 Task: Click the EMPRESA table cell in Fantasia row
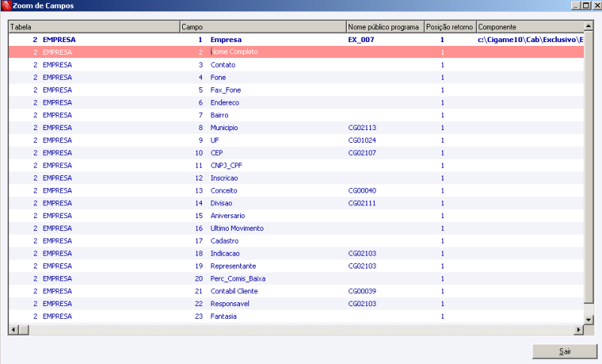click(57, 317)
